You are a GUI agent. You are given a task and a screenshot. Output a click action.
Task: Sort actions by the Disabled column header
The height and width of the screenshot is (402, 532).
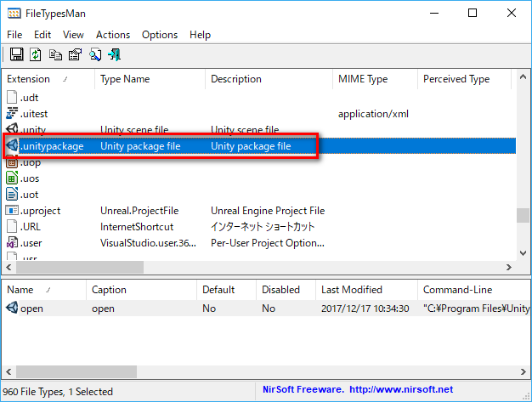point(286,290)
